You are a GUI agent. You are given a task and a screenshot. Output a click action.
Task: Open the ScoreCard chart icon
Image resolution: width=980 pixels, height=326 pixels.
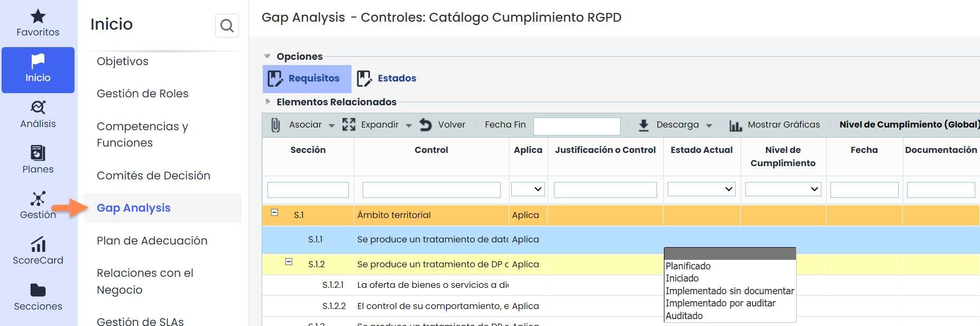click(38, 245)
